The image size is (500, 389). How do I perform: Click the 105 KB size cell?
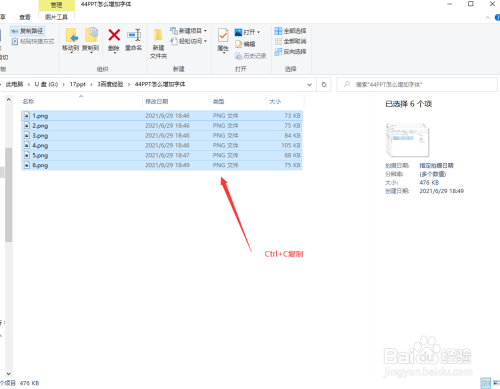pos(291,145)
